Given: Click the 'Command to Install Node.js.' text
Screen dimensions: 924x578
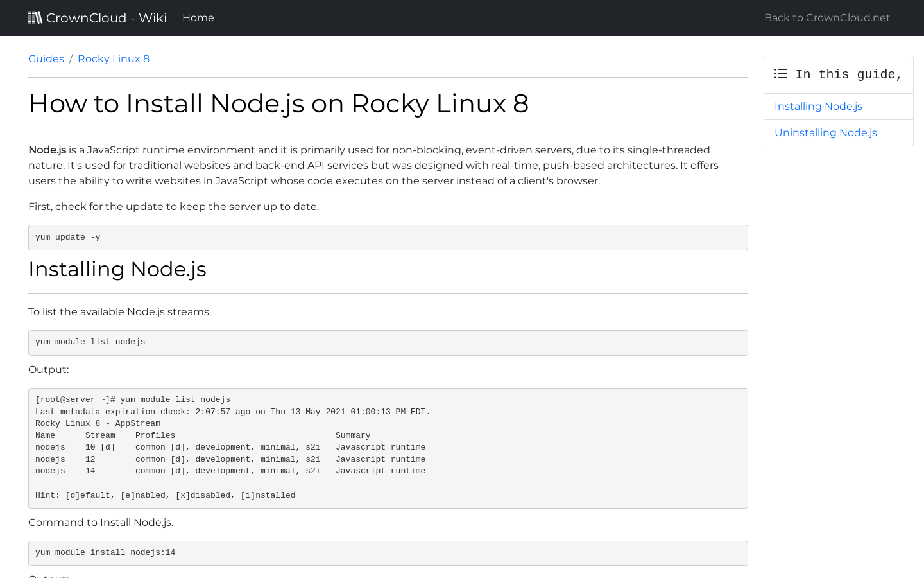Looking at the screenshot, I should 100,522.
